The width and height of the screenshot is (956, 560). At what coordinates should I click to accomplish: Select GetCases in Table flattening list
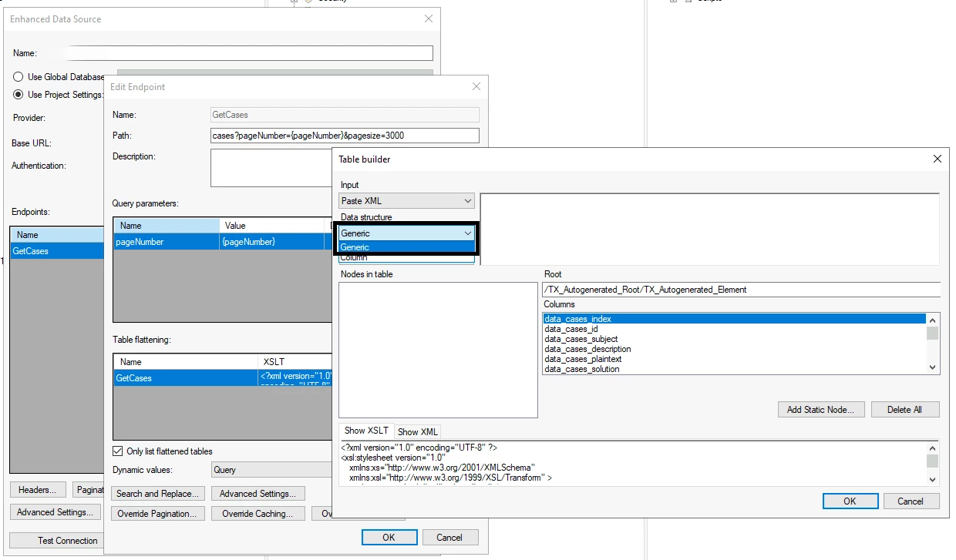[x=186, y=378]
